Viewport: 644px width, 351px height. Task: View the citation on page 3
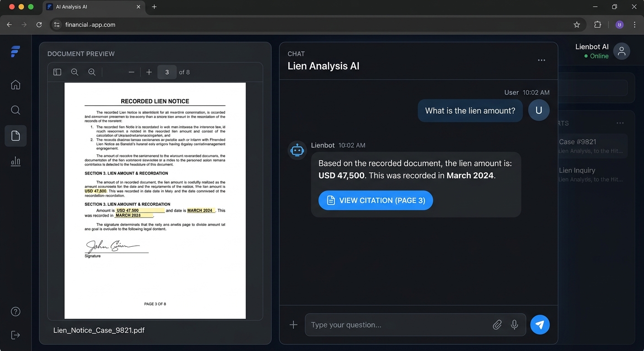pos(375,200)
